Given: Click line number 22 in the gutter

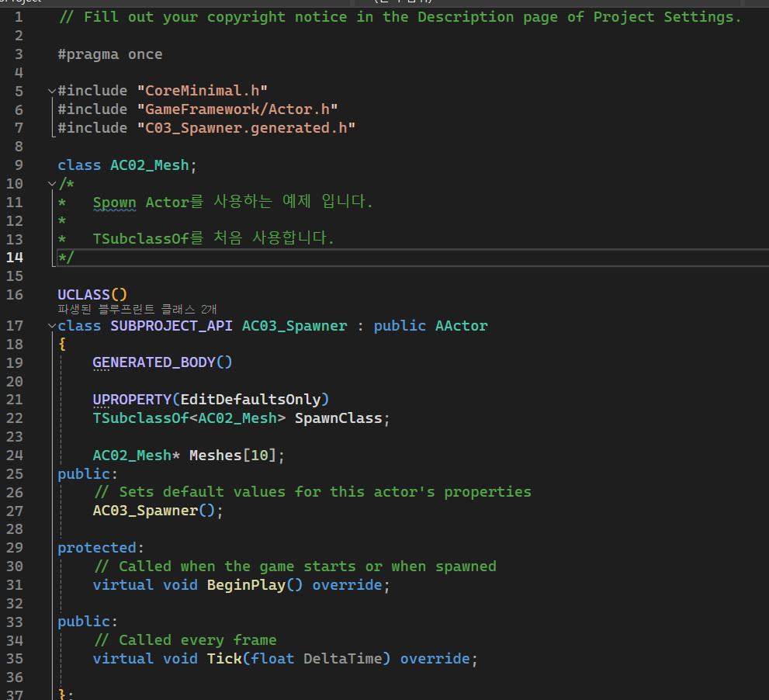Looking at the screenshot, I should coord(15,418).
